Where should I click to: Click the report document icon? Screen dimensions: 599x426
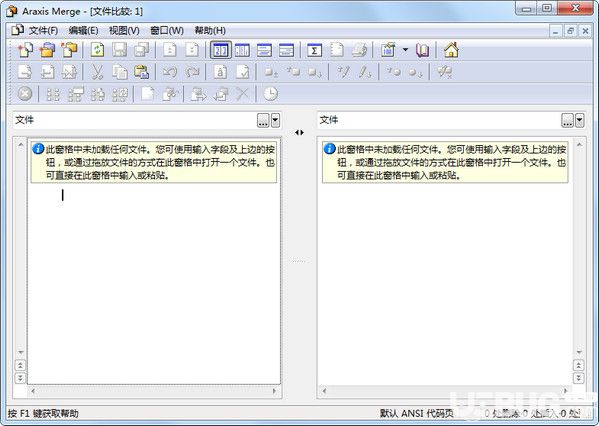(336, 50)
